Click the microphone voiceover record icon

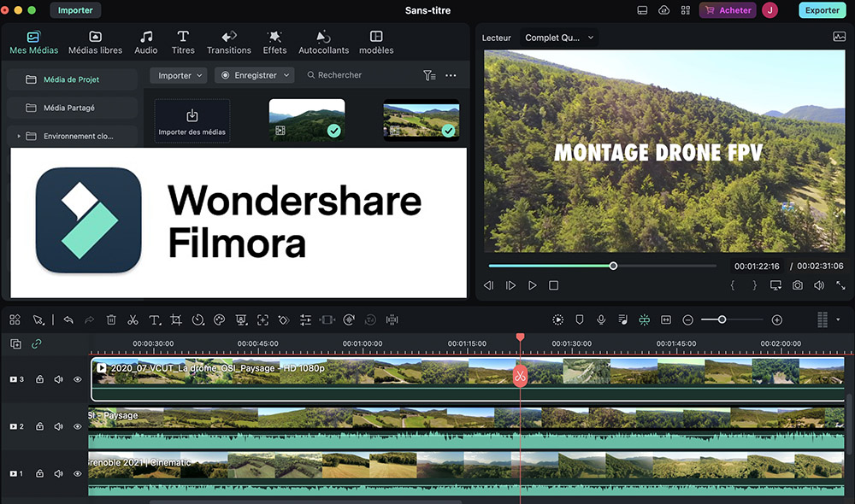pyautogui.click(x=601, y=319)
